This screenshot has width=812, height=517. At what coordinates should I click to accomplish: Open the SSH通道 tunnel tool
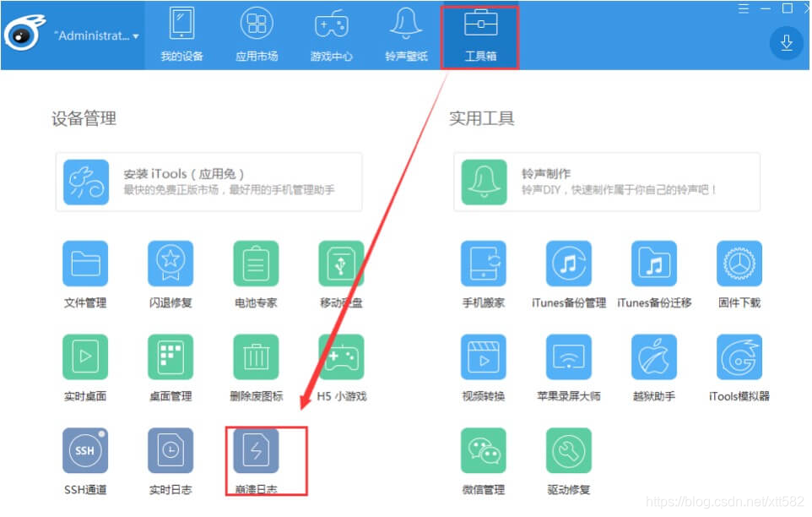(x=85, y=450)
